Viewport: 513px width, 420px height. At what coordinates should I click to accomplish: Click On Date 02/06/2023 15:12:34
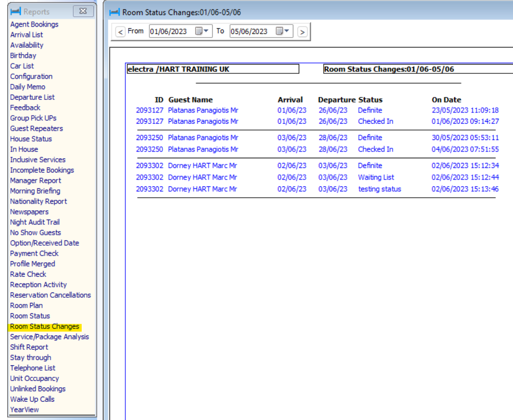pos(465,166)
